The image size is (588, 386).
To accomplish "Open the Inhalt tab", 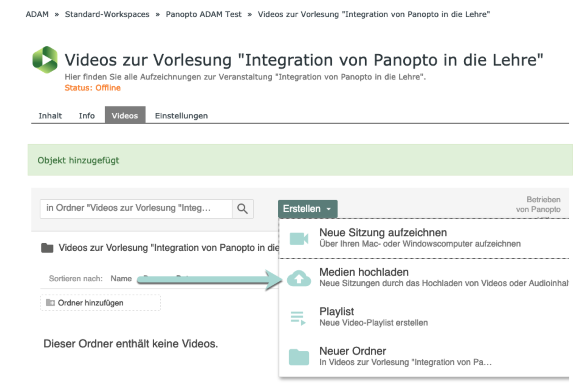I will pyautogui.click(x=50, y=116).
